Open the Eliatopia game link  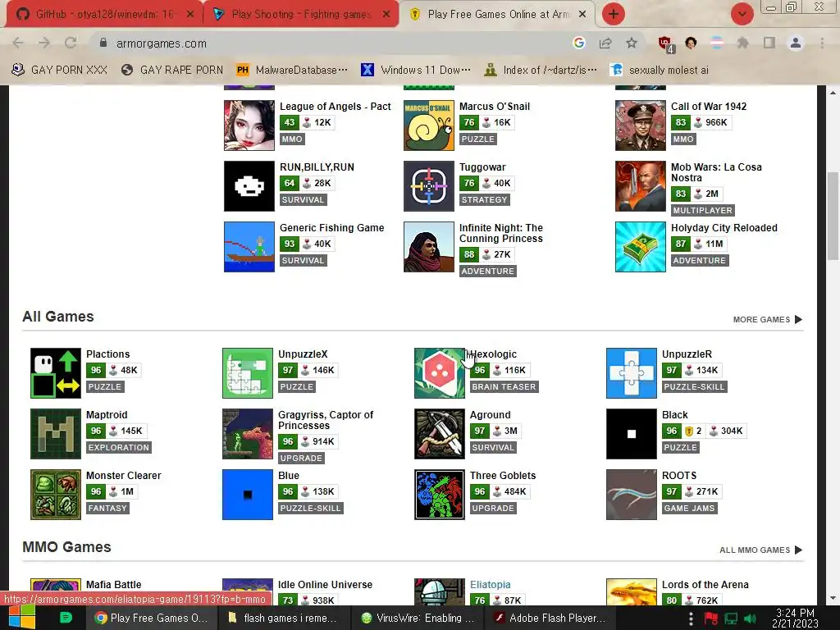click(491, 584)
